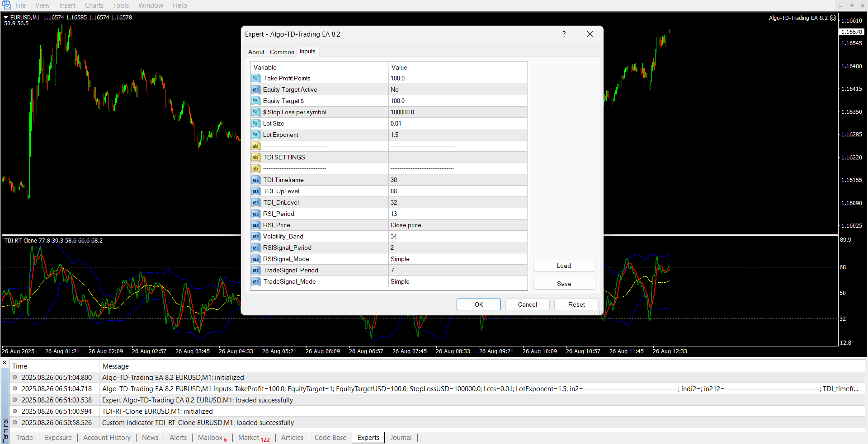Click the Lot Size row icon
868x444 pixels.
point(256,123)
